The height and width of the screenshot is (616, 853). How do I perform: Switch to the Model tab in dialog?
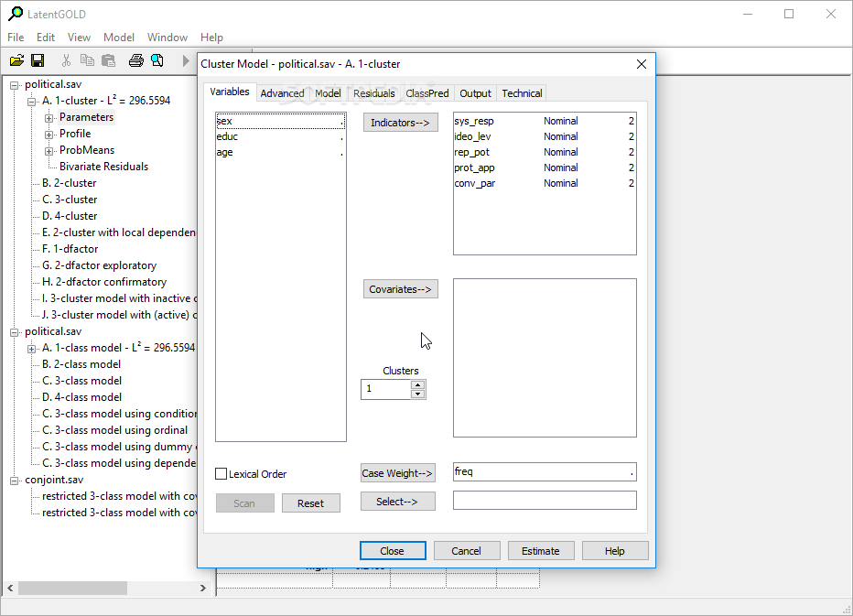point(328,93)
